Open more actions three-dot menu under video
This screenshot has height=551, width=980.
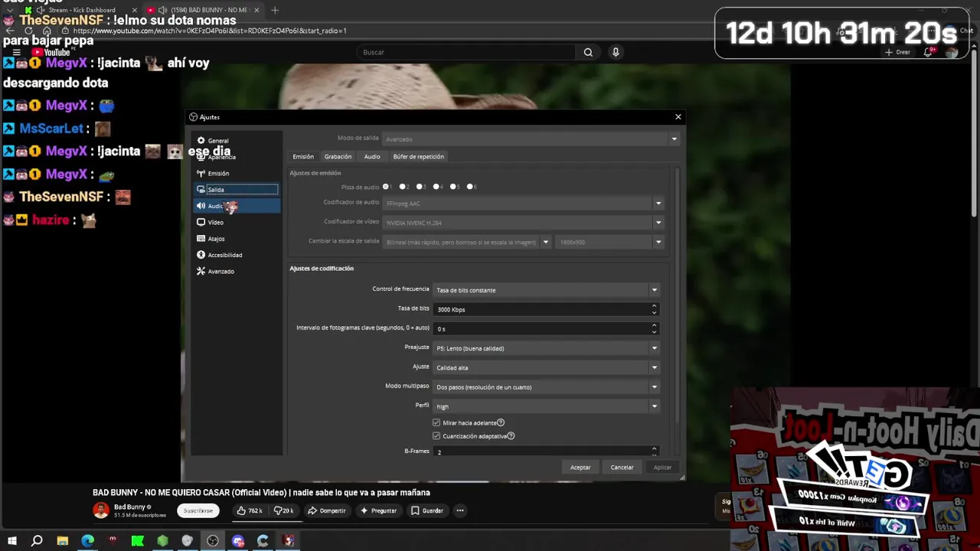[460, 510]
